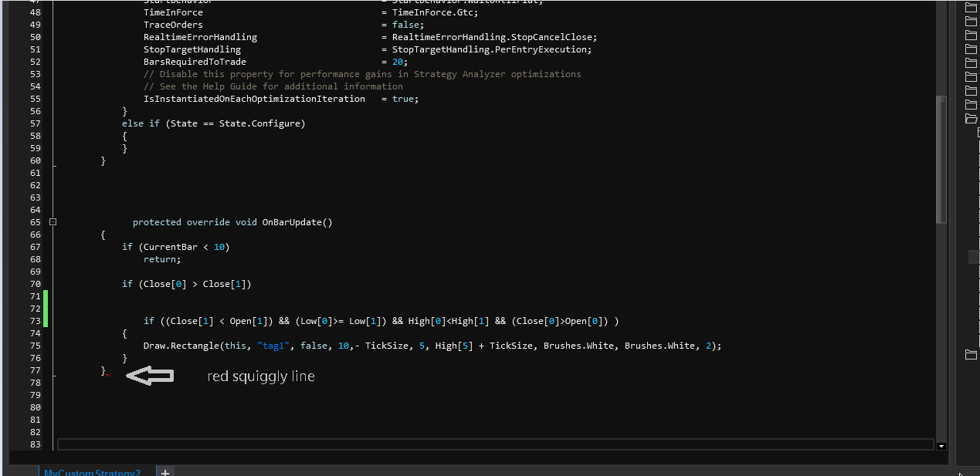Select the topmost folder icon in right panel
Screen dimensions: 980x476
972,8
